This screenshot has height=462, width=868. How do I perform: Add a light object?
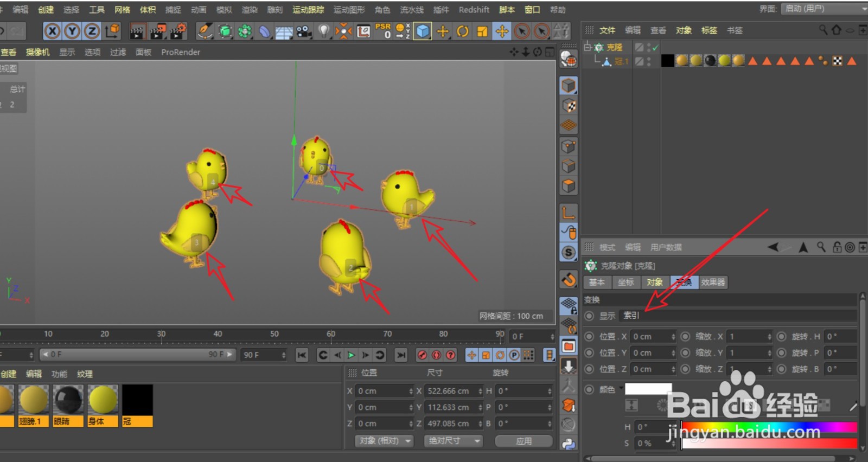[324, 31]
